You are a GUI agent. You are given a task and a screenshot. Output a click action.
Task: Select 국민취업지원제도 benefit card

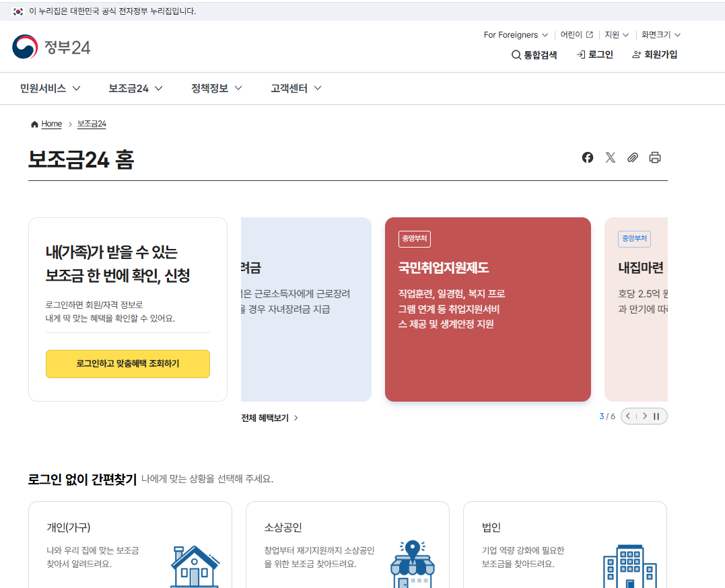(x=488, y=309)
